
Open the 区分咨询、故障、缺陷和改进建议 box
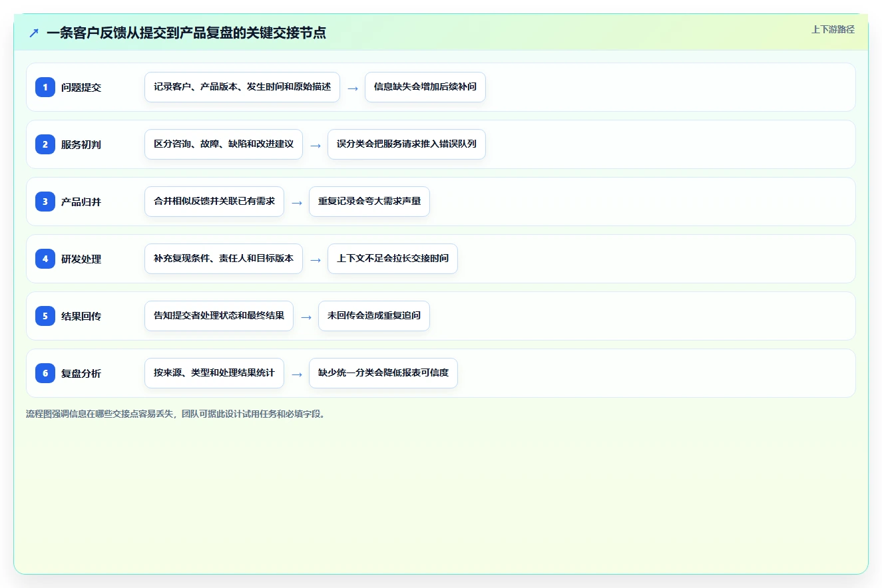224,144
